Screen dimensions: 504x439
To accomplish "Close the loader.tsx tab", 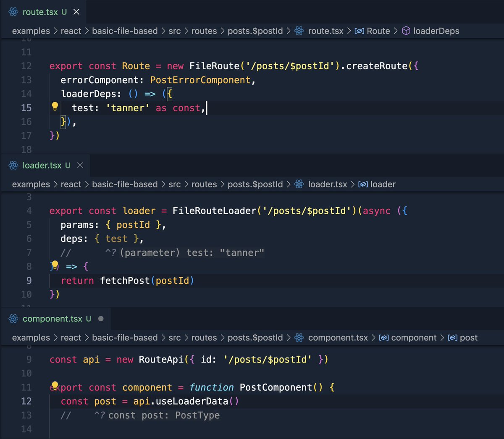I will 80,165.
